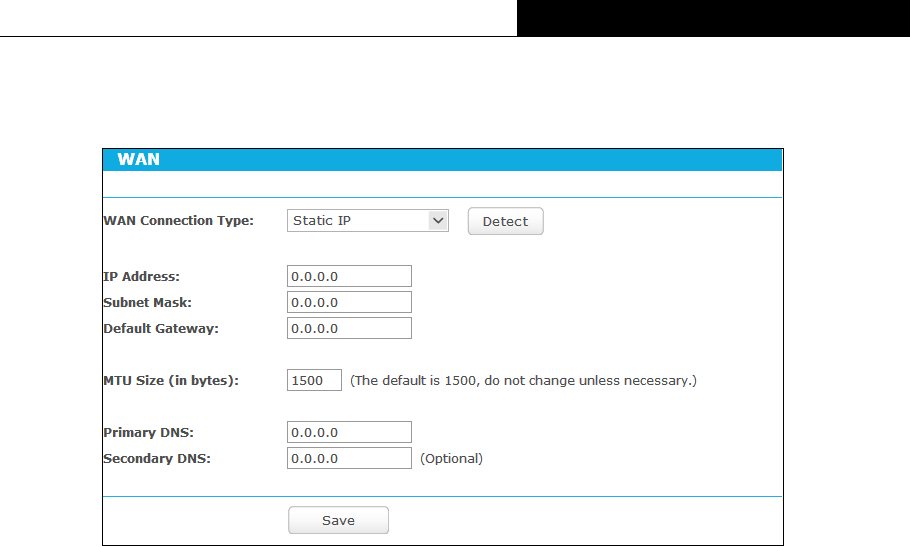Click the Secondary DNS input field

pyautogui.click(x=349, y=458)
